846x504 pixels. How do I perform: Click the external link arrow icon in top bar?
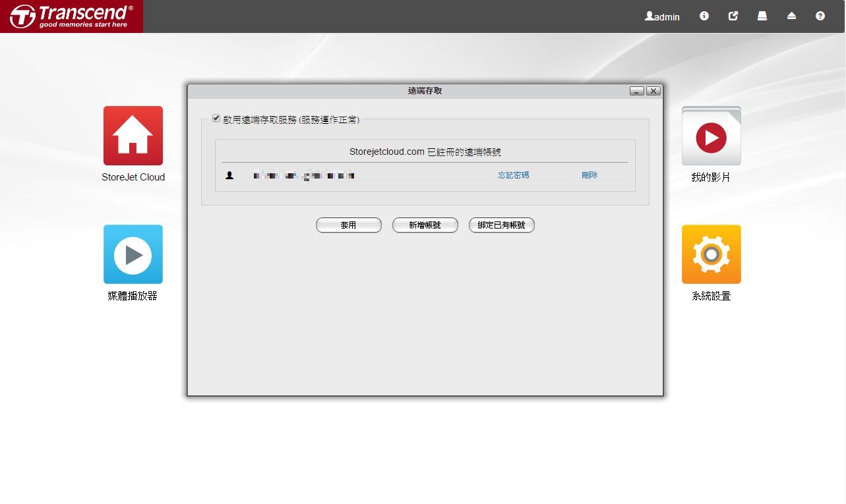pos(733,16)
